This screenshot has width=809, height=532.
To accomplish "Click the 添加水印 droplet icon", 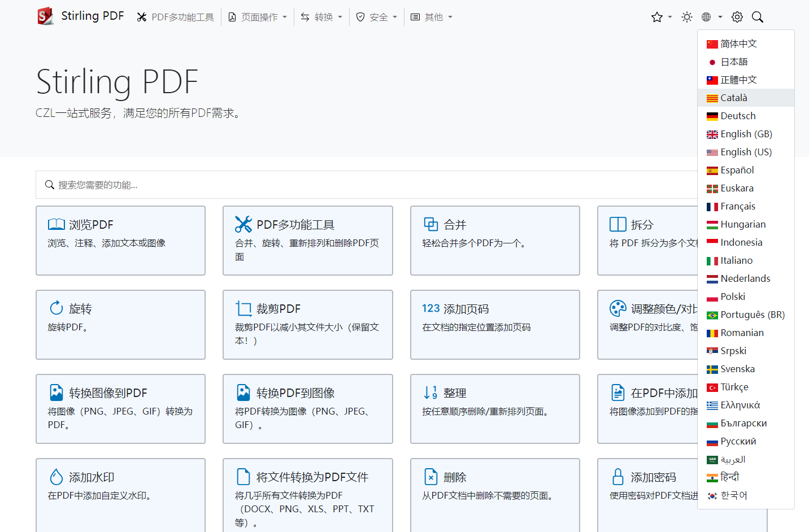I will click(56, 477).
